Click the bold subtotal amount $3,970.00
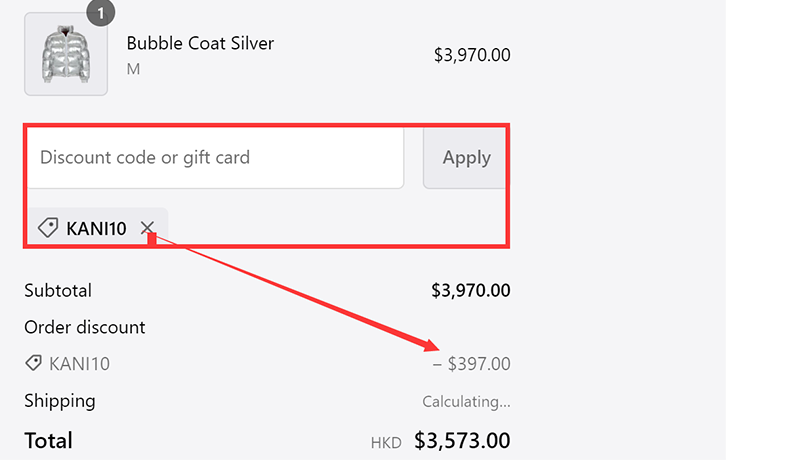Image resolution: width=800 pixels, height=460 pixels. click(471, 291)
